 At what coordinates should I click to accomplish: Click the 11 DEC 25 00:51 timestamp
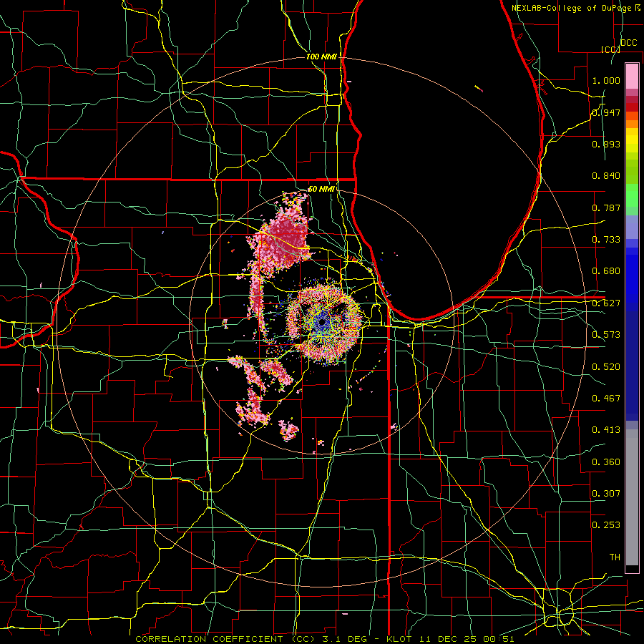[x=465, y=639]
